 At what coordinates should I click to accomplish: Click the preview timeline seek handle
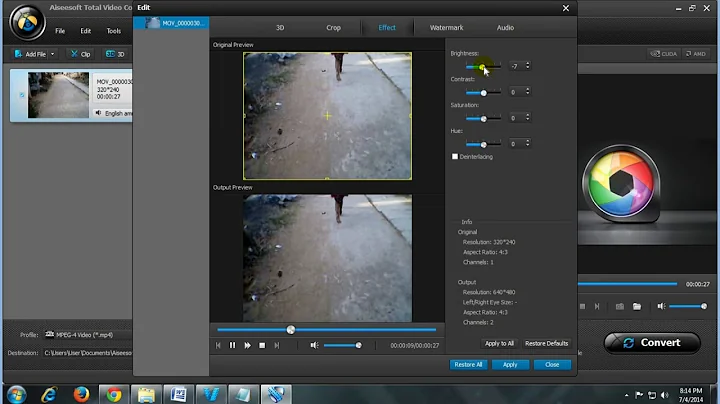point(291,330)
